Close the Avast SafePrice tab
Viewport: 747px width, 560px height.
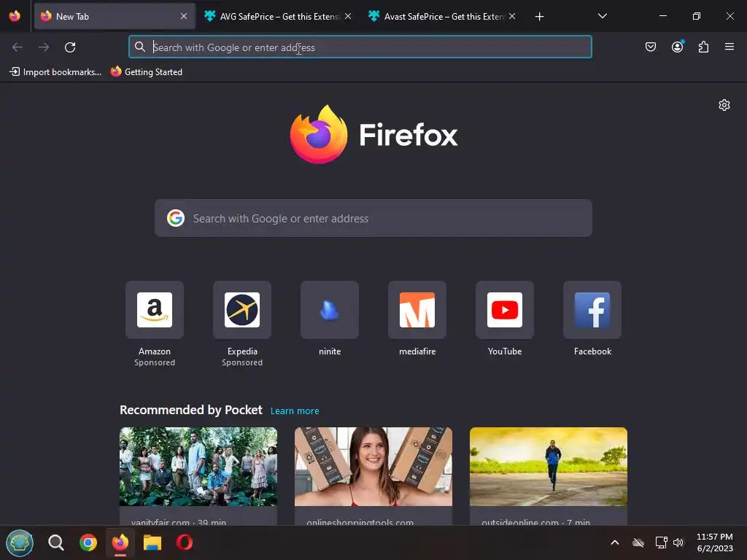point(512,16)
